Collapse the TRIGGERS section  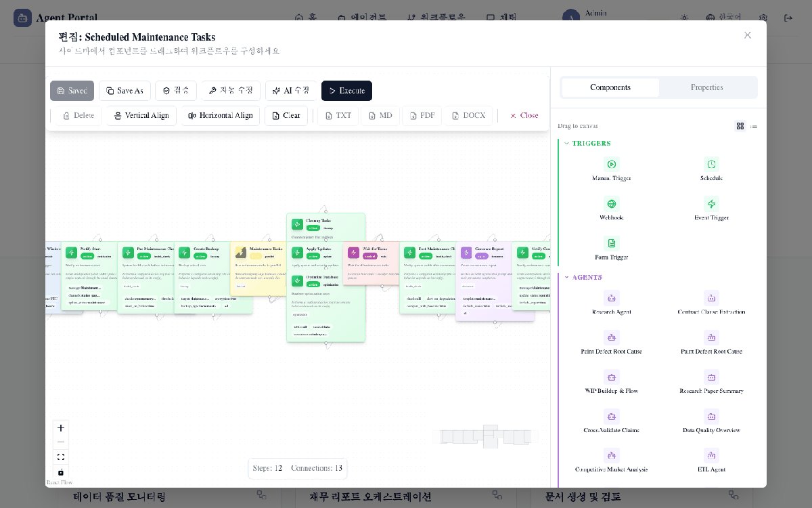tap(587, 144)
